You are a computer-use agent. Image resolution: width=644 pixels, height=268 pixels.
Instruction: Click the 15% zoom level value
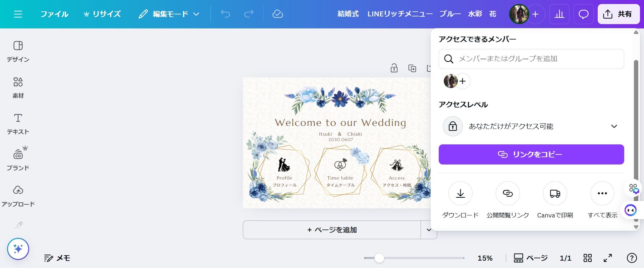pyautogui.click(x=485, y=258)
